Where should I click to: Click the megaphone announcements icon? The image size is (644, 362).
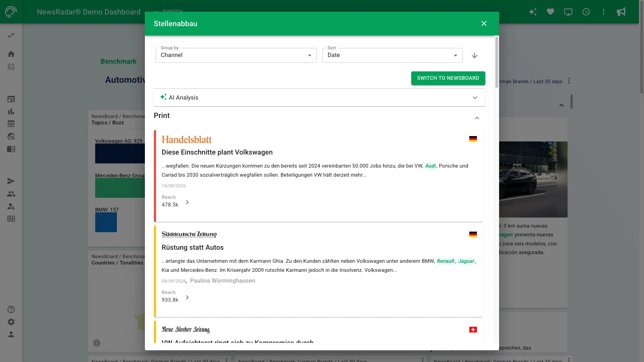[x=621, y=12]
